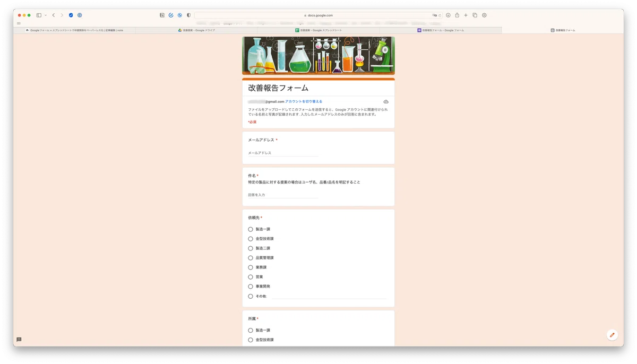Open the tab group dropdown chevron beside sidebar
Screen dimensions: 637x364
click(46, 15)
